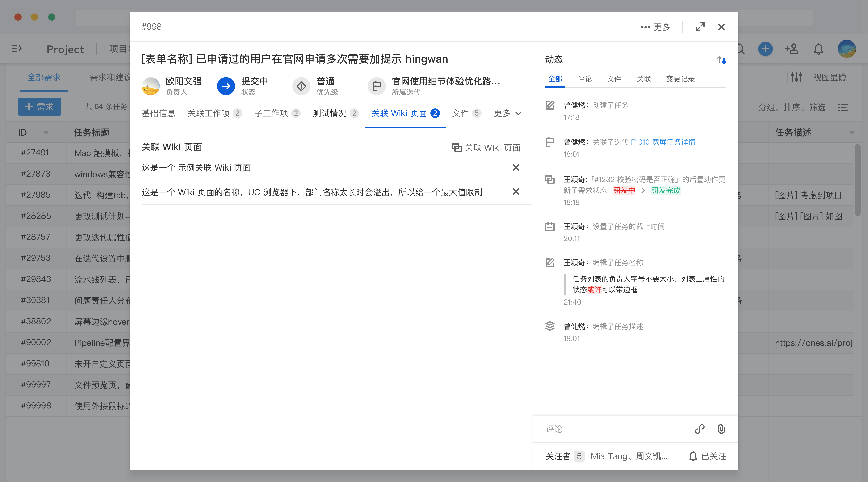Toggle 已关注 follow bell
Image resolution: width=868 pixels, height=482 pixels.
click(707, 456)
